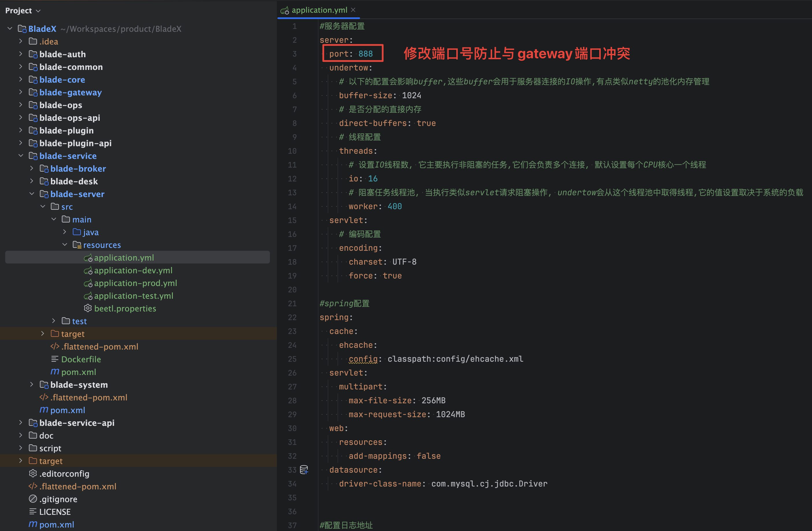Open application-prod.yml from the tree
Viewport: 812px width, 531px height.
coord(136,283)
